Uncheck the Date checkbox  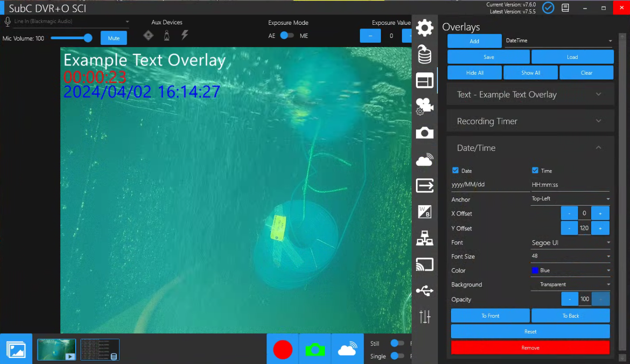pos(455,171)
